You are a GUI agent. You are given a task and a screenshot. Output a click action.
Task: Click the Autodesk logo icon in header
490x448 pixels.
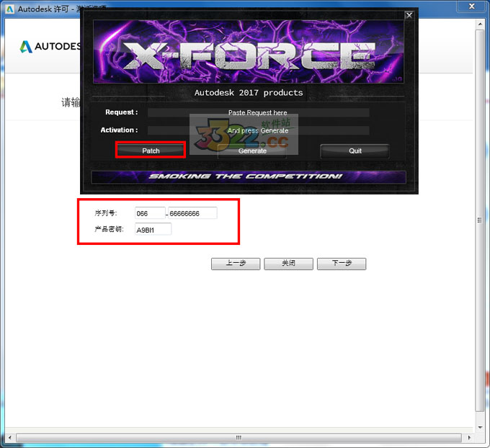[26, 47]
